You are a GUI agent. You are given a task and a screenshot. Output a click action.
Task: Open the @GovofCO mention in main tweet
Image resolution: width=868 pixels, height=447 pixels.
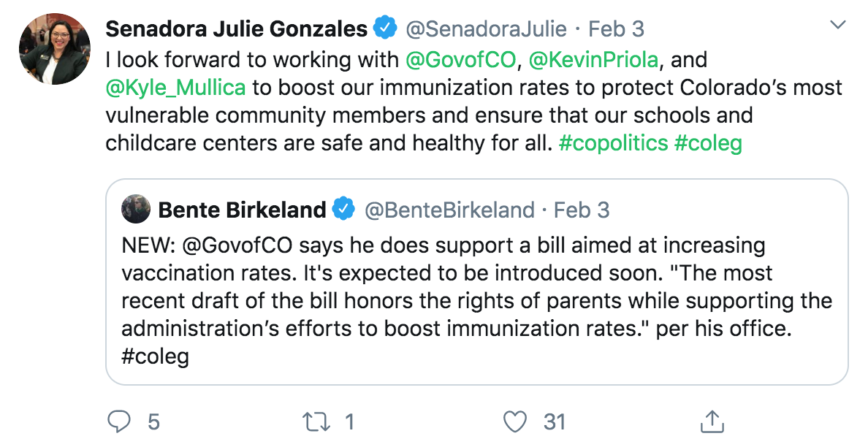[460, 58]
